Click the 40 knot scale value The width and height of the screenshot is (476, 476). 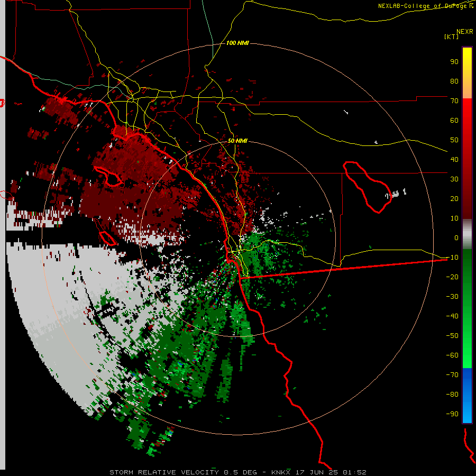(x=454, y=159)
